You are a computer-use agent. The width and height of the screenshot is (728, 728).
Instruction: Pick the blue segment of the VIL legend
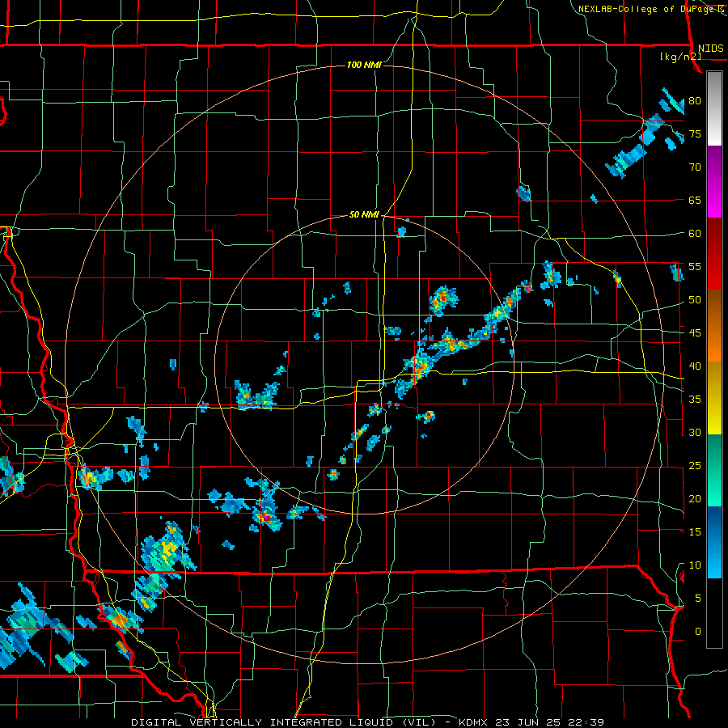(x=714, y=542)
